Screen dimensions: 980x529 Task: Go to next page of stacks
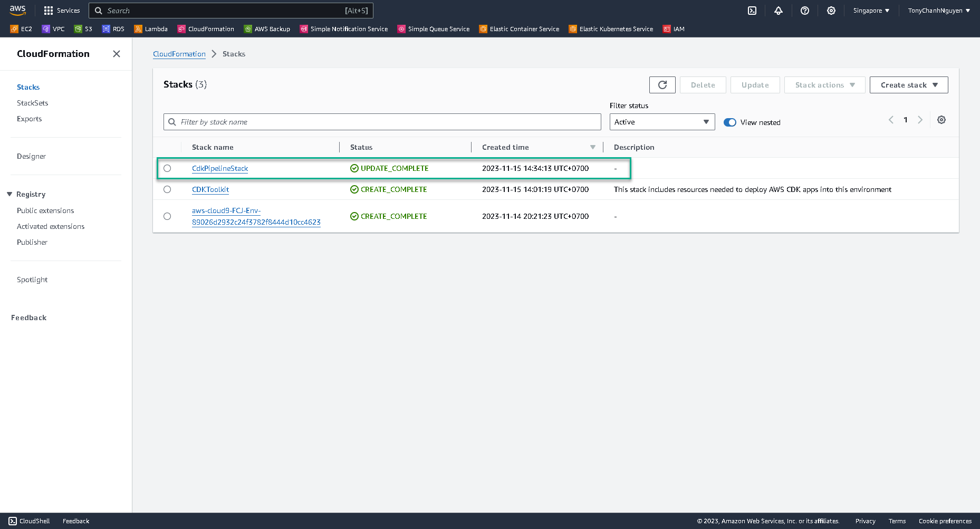point(920,120)
